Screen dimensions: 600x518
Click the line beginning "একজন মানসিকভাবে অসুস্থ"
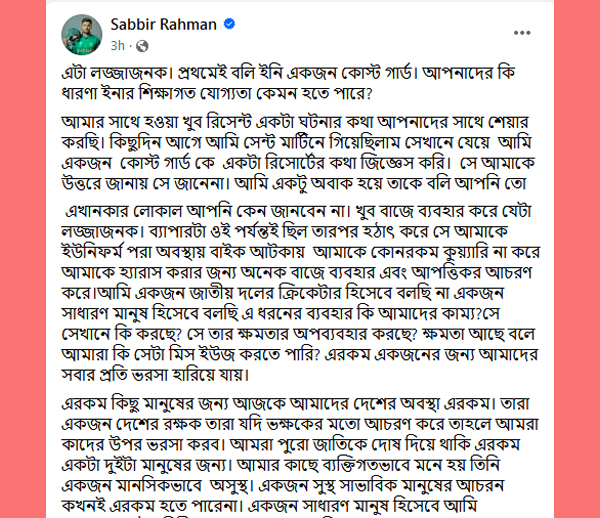coord(282,486)
